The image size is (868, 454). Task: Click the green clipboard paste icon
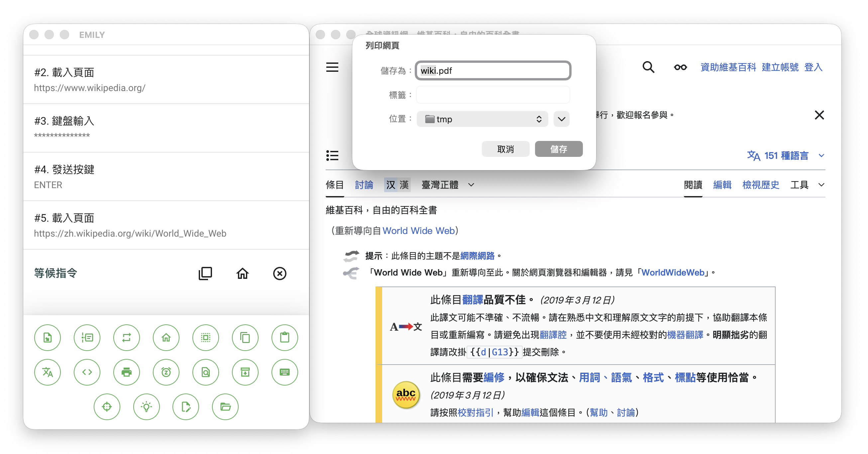(x=284, y=337)
